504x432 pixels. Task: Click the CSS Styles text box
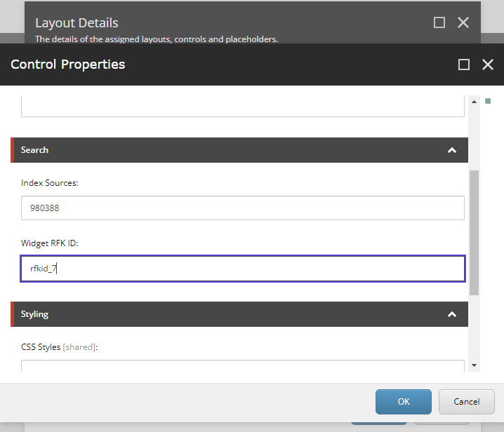tap(242, 365)
